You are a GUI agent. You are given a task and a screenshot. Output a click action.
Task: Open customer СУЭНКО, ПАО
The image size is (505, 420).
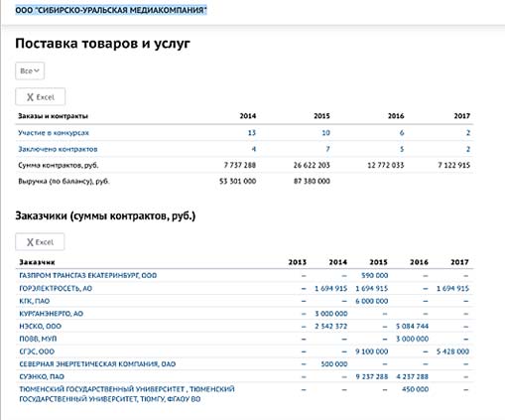(42, 376)
